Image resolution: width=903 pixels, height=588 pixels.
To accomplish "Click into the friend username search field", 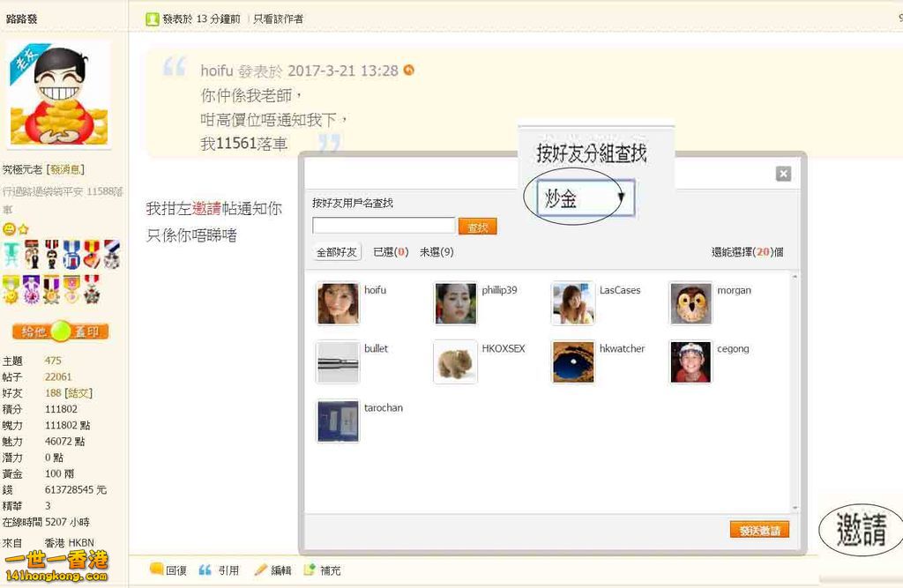I will pos(384,226).
